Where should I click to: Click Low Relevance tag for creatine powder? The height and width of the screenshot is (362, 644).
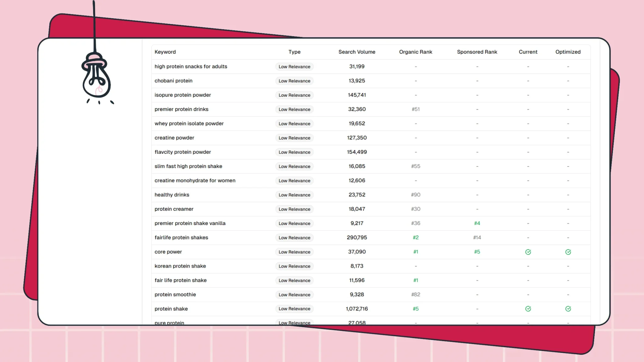coord(294,138)
